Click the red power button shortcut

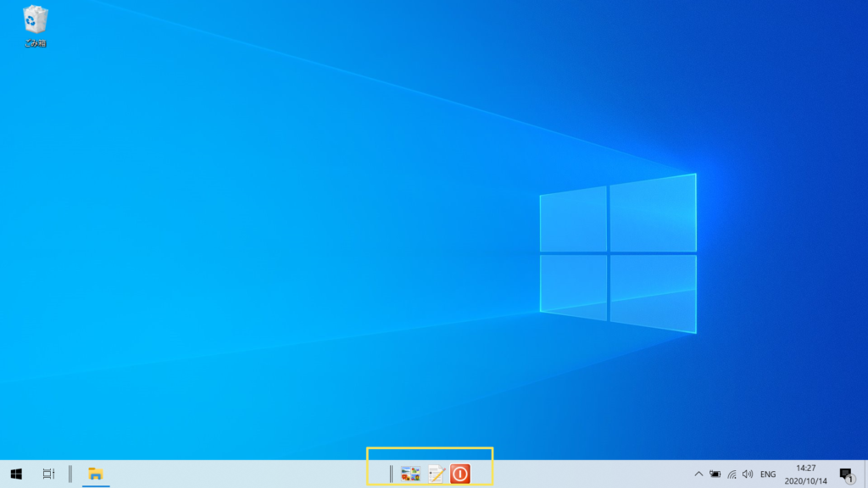tap(460, 474)
